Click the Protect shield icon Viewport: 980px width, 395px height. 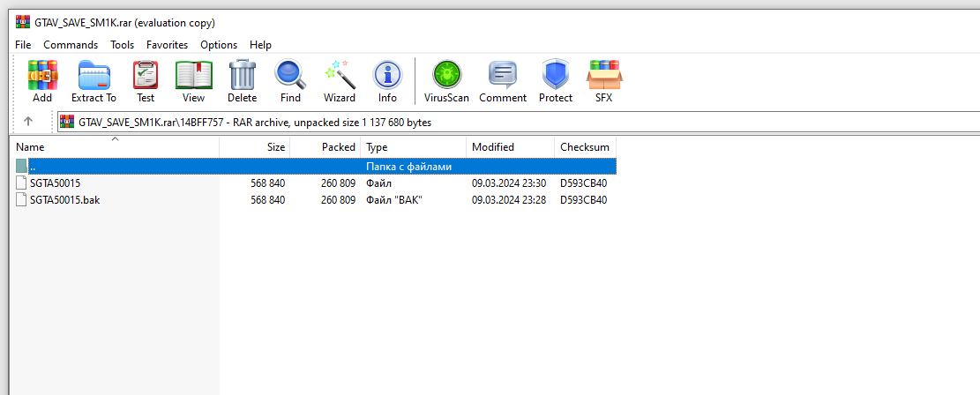tap(556, 76)
